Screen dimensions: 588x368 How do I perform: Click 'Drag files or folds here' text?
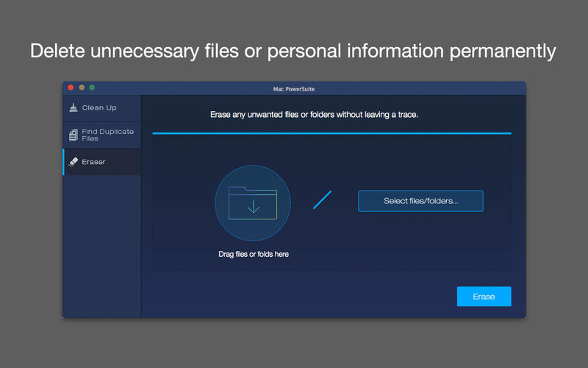coord(254,254)
